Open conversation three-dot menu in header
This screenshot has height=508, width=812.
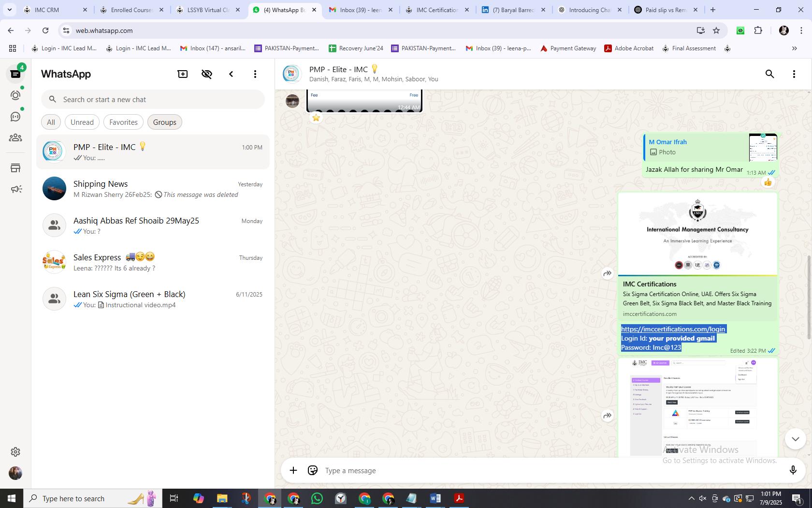coord(794,74)
